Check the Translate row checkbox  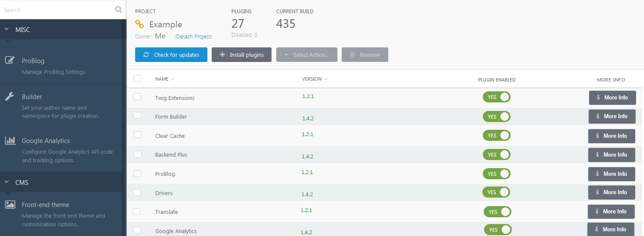136,211
